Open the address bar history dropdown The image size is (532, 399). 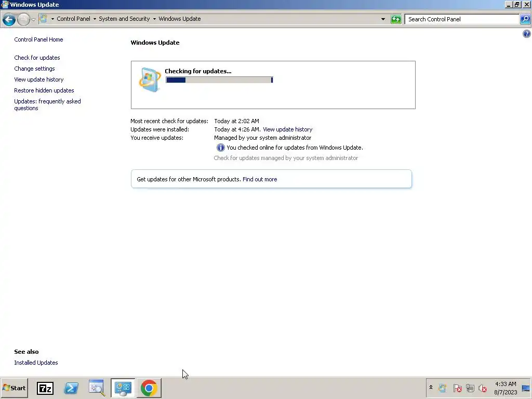[383, 19]
